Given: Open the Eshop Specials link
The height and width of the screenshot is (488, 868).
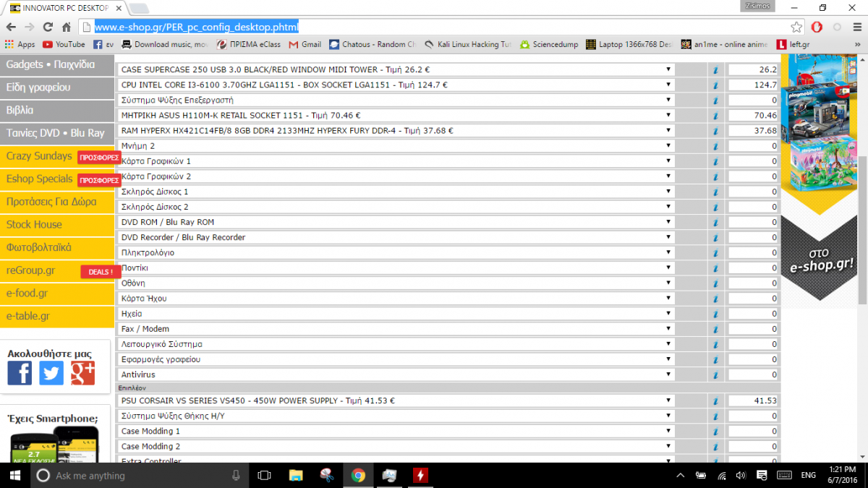Looking at the screenshot, I should click(x=57, y=179).
